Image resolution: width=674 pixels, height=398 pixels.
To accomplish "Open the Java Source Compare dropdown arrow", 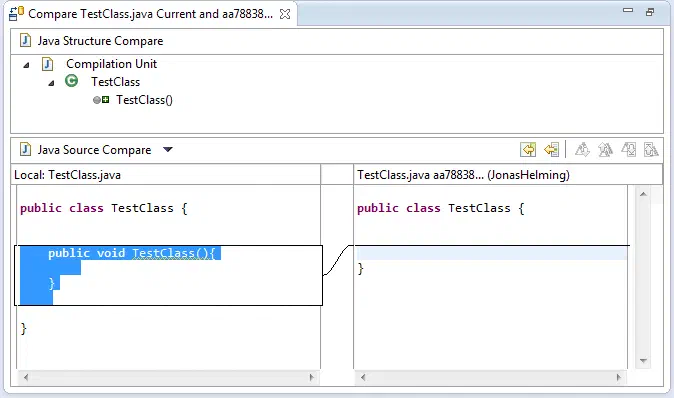I will (168, 150).
